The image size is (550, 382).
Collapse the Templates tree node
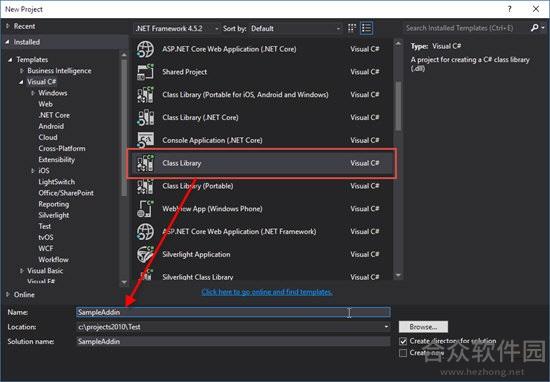[10, 60]
